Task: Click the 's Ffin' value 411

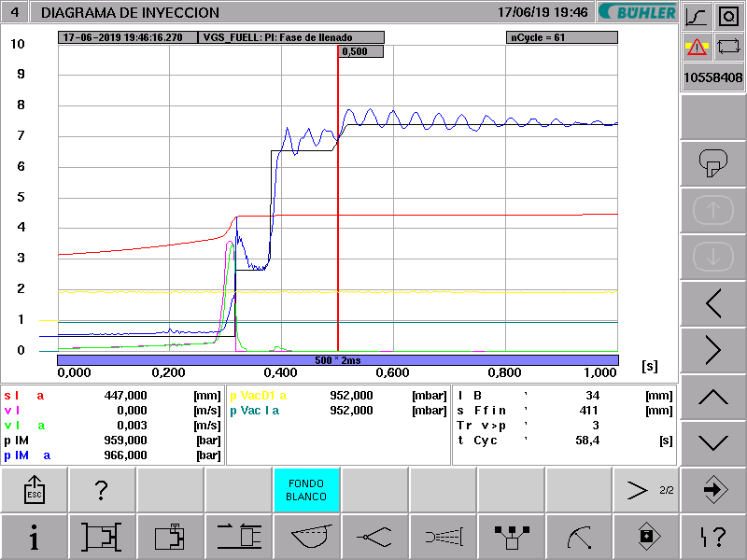Action: click(589, 411)
